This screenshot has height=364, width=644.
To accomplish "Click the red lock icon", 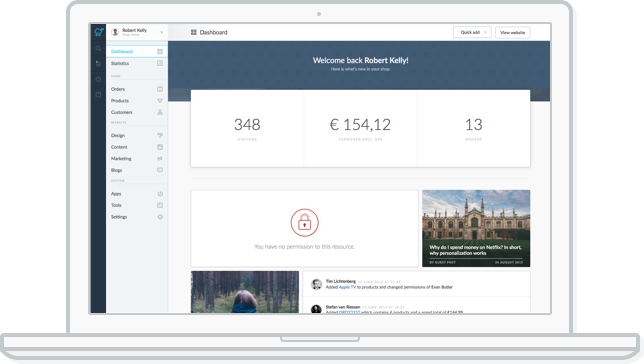I will [x=304, y=223].
